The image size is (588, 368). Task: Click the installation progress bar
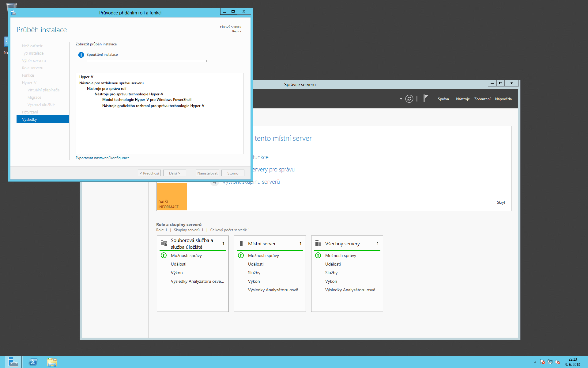click(146, 61)
